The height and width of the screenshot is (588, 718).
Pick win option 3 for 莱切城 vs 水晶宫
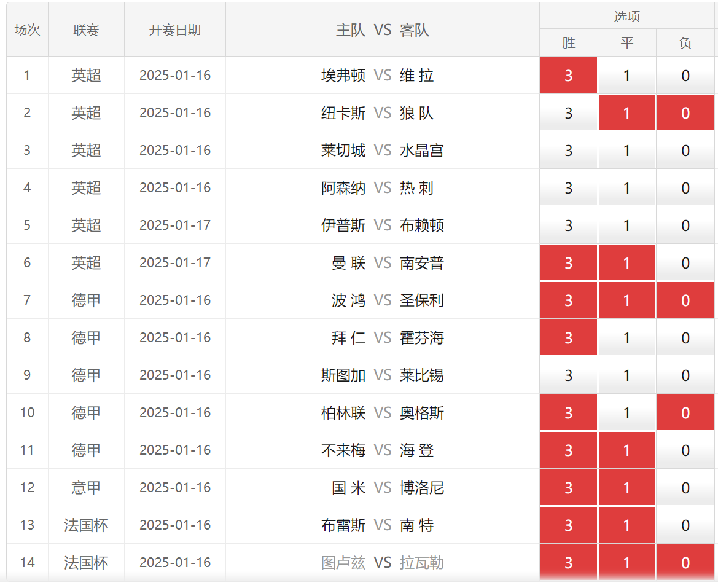[x=568, y=150]
